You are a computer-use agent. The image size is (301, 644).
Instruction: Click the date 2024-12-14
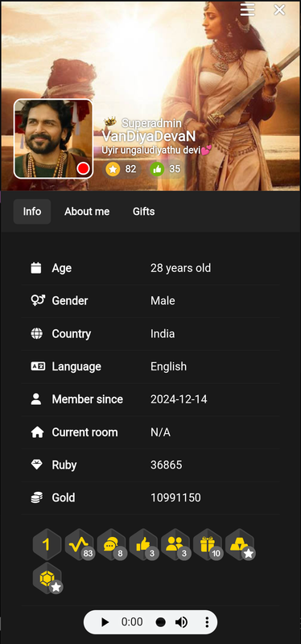[x=179, y=399]
